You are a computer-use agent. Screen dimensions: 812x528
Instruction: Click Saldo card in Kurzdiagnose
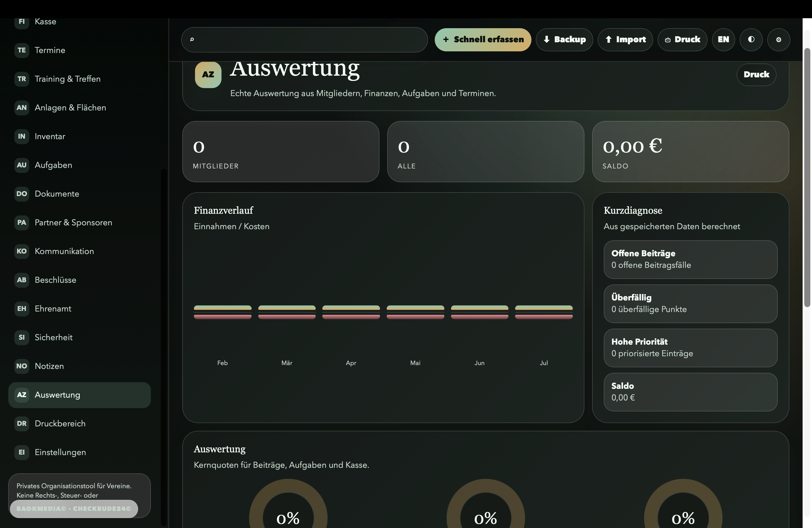pos(690,392)
